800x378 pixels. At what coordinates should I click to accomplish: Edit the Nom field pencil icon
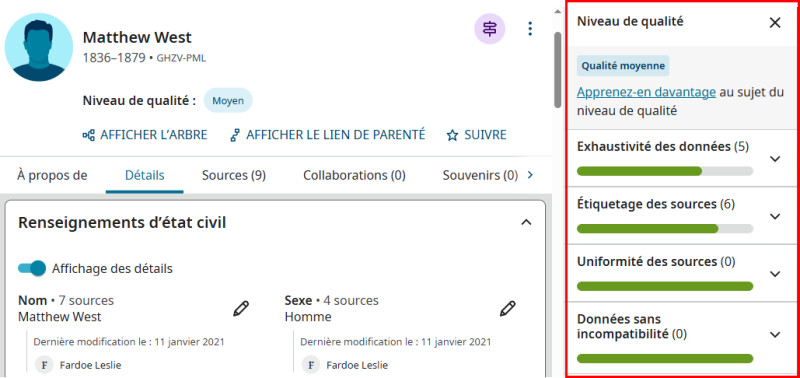click(x=241, y=309)
